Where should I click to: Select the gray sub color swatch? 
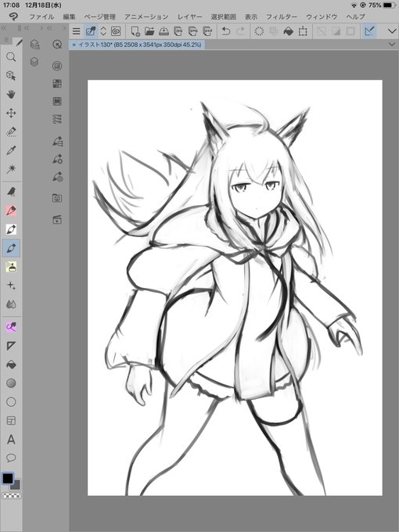point(16,484)
